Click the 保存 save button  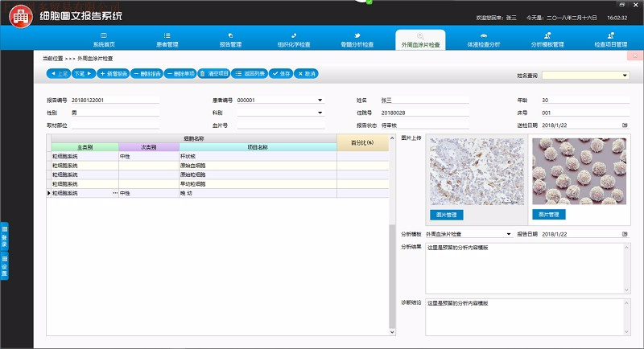click(x=281, y=74)
